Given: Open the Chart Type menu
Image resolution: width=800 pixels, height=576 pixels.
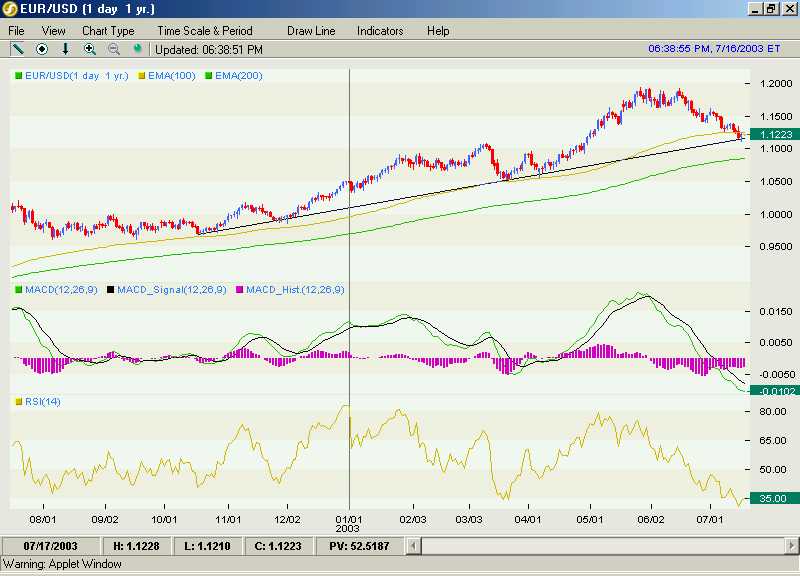Looking at the screenshot, I should (108, 31).
